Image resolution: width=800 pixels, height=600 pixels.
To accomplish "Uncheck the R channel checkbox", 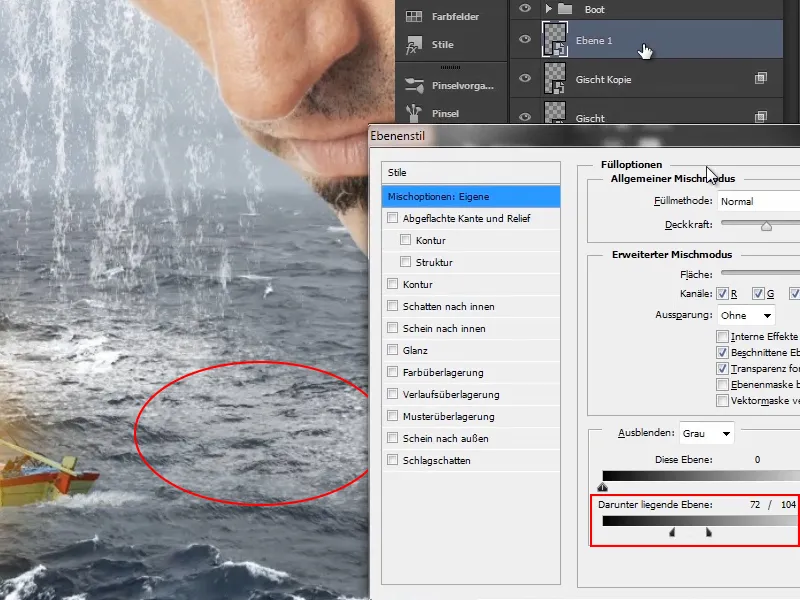I will [x=722, y=293].
